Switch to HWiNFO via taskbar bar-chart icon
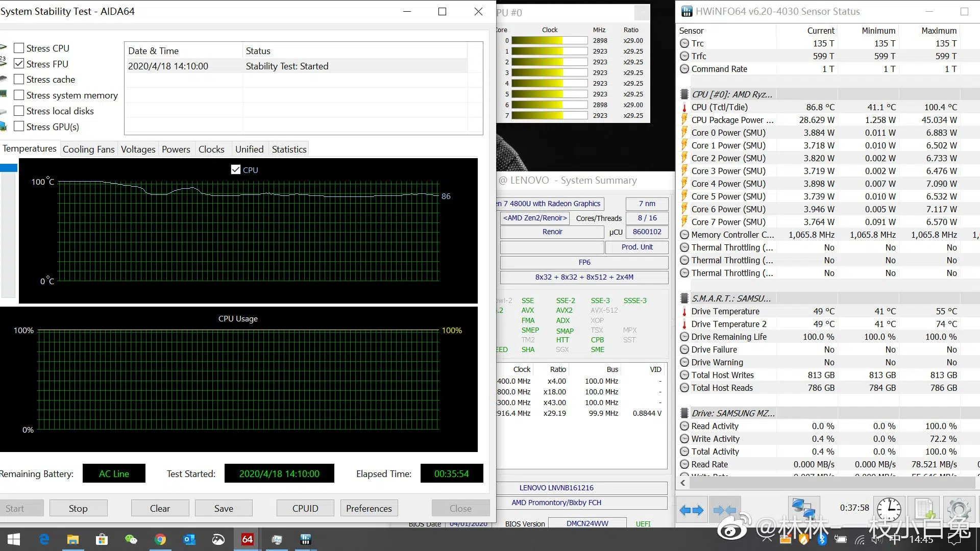Viewport: 980px width, 551px height. click(306, 539)
